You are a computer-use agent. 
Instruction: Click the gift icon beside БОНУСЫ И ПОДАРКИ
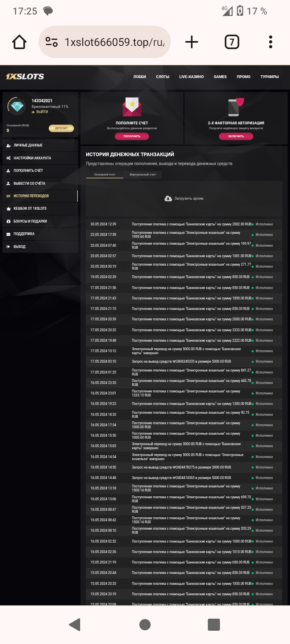tap(9, 221)
